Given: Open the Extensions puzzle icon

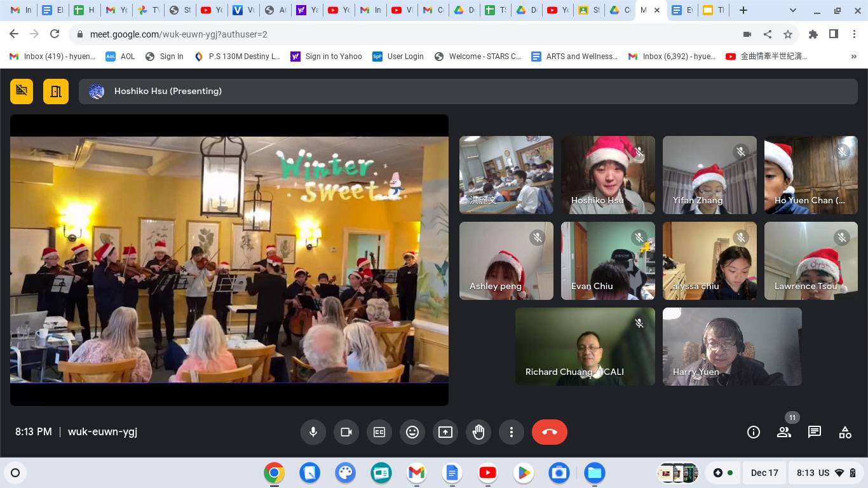Looking at the screenshot, I should click(x=813, y=34).
